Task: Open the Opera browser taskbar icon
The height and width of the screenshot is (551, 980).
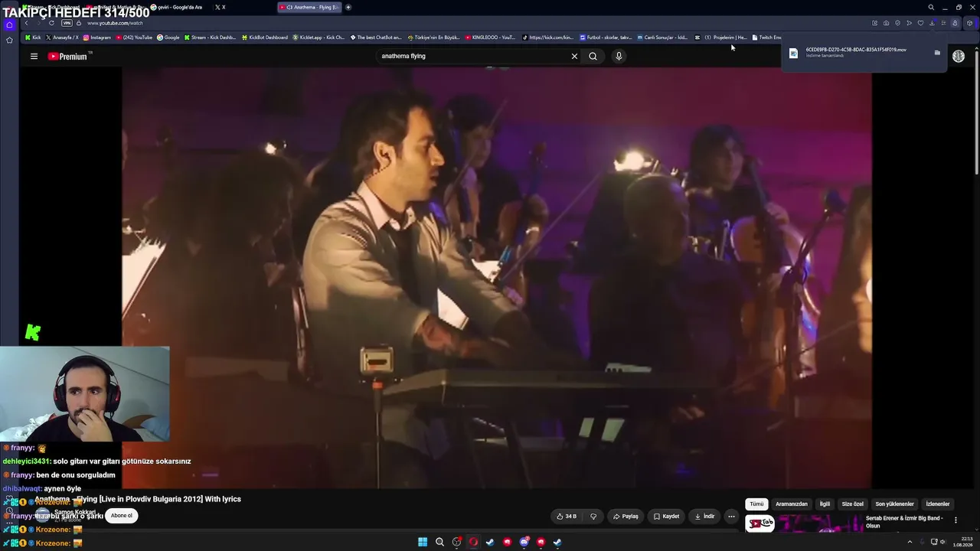Action: point(473,542)
